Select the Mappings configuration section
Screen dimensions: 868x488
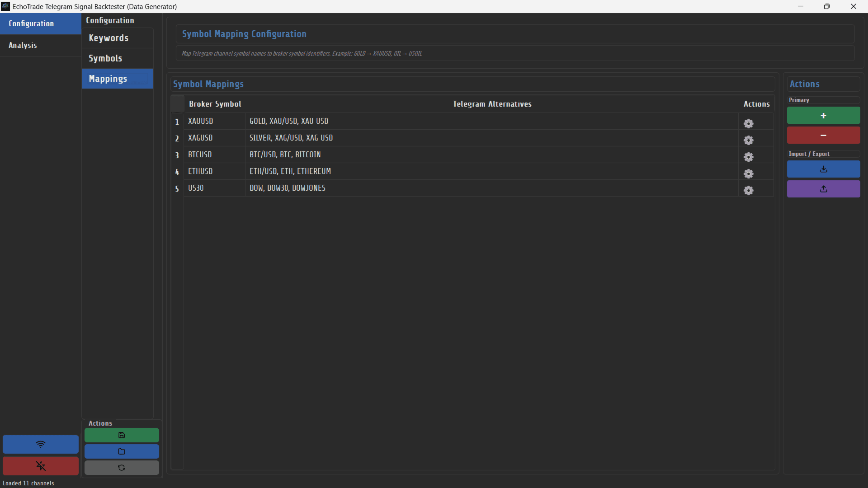click(118, 79)
